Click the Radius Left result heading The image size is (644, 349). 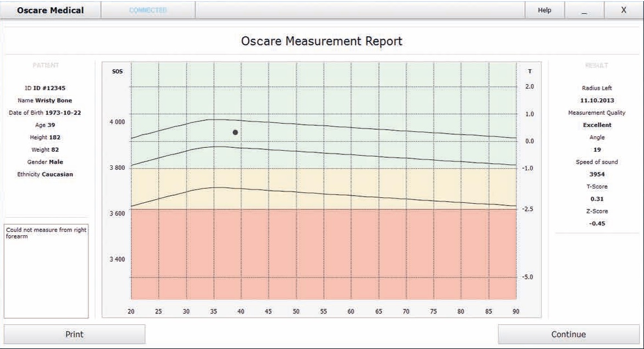pyautogui.click(x=596, y=87)
